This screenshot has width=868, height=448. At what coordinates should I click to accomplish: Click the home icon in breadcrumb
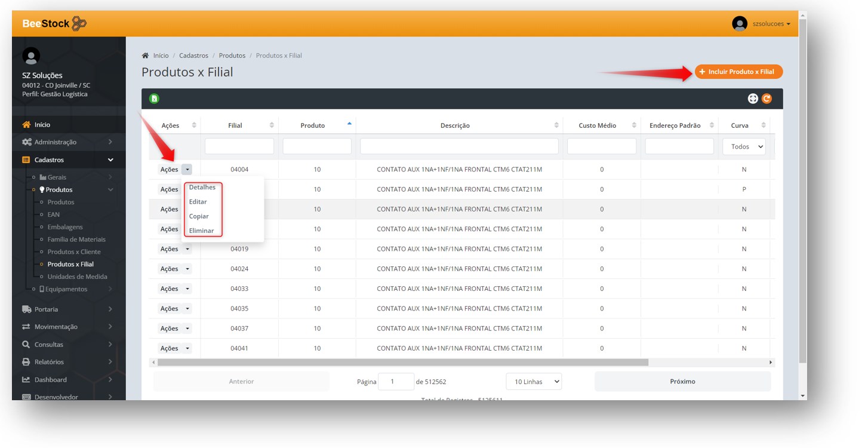[x=145, y=56]
